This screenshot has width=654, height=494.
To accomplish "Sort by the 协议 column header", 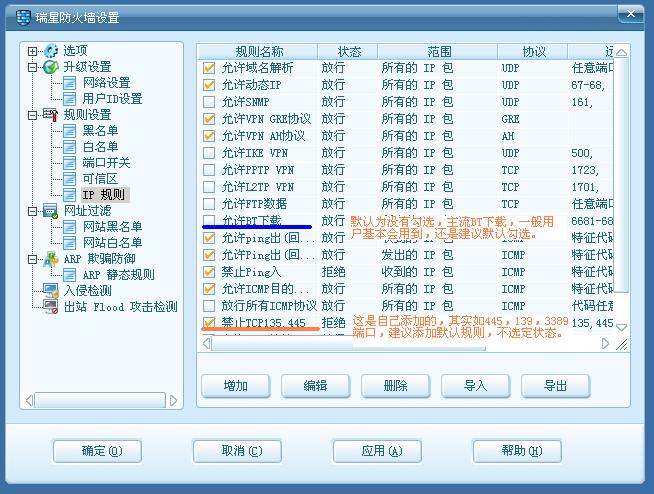I will click(533, 52).
